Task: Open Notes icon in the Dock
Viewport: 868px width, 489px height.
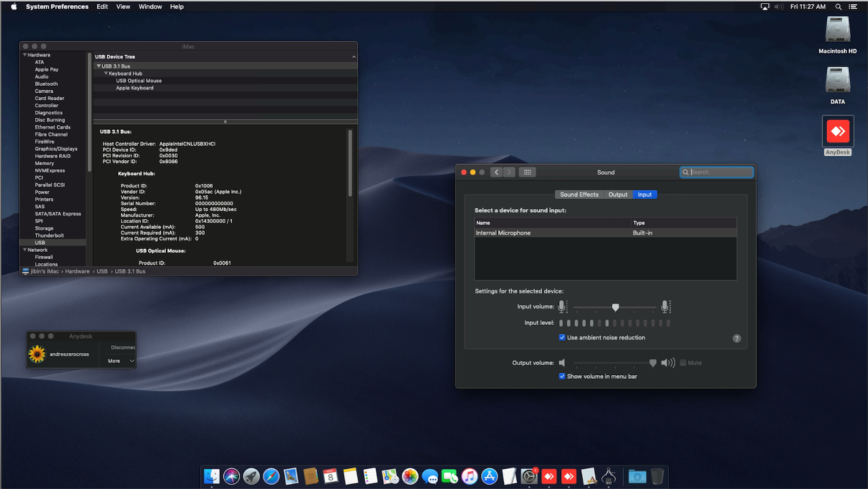Action: click(350, 476)
